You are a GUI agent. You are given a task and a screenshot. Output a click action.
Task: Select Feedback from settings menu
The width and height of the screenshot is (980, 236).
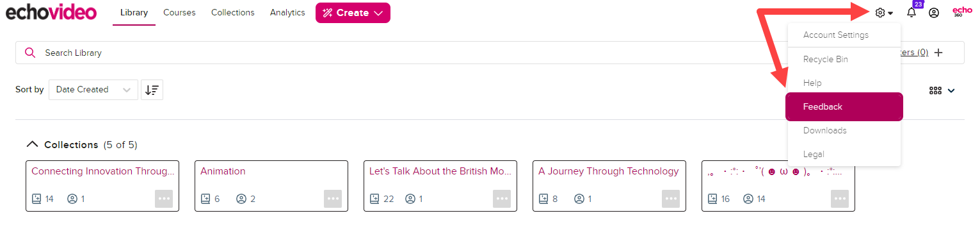pyautogui.click(x=844, y=106)
